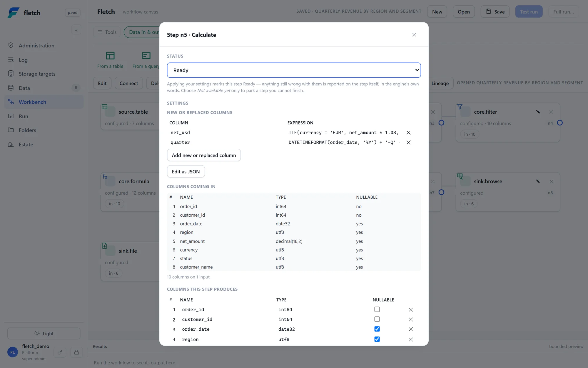This screenshot has width=588, height=368.
Task: Uncheck nullable for region output column
Action: pyautogui.click(x=377, y=339)
